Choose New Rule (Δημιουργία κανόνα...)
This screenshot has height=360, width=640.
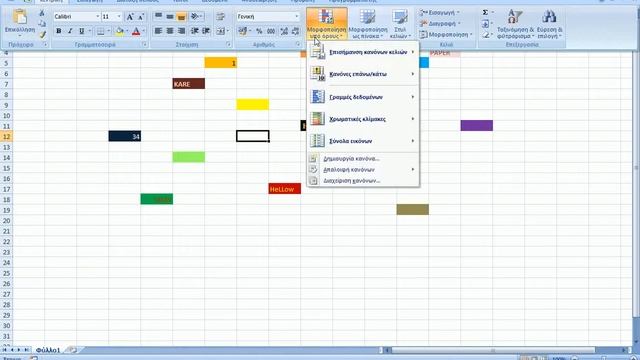[363, 158]
